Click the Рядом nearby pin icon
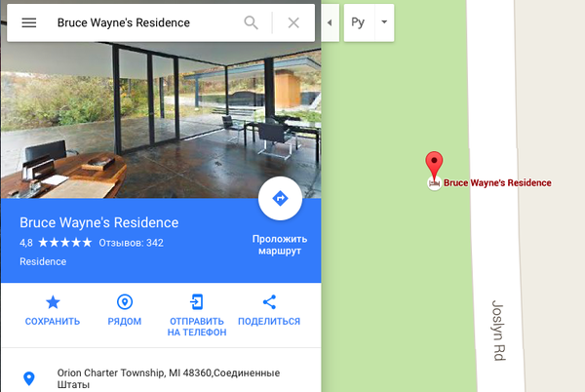 pos(125,302)
